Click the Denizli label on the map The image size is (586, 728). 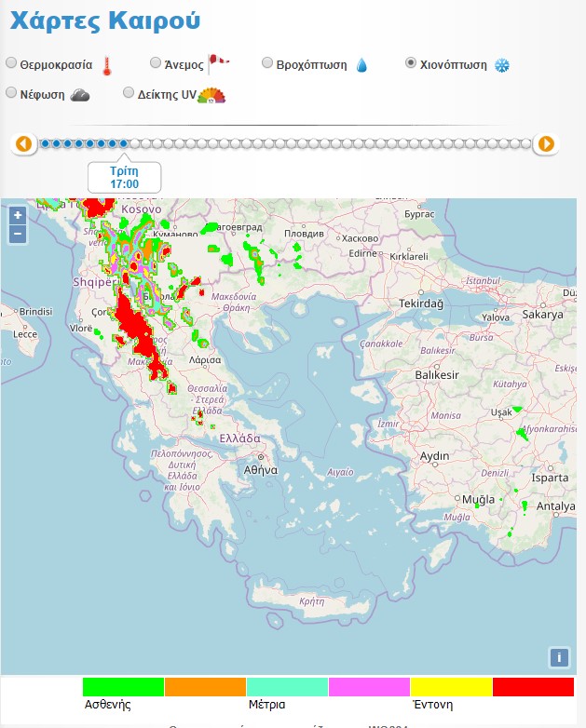coord(495,473)
